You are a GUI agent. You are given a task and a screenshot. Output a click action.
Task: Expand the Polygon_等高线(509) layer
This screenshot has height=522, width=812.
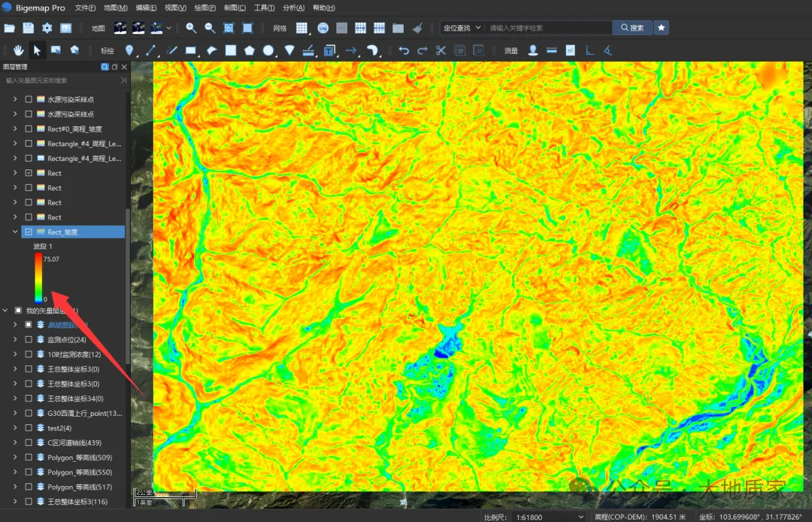(15, 457)
